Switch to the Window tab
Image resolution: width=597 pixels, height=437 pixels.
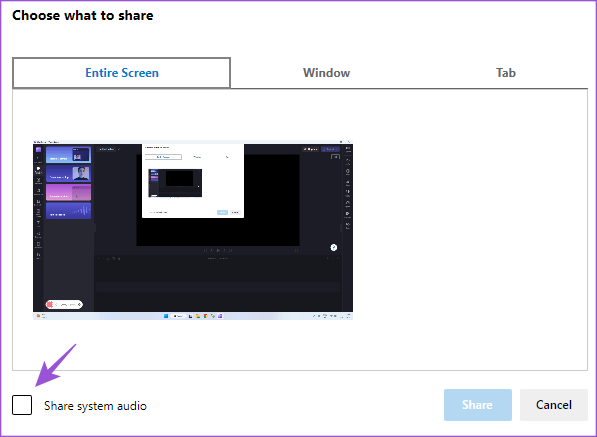(326, 73)
